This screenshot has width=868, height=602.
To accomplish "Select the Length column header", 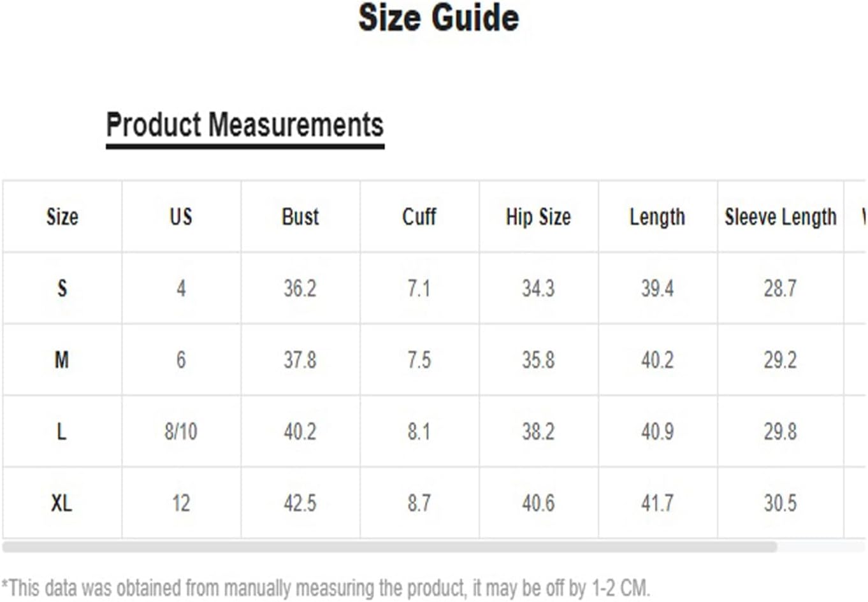I will tap(657, 217).
